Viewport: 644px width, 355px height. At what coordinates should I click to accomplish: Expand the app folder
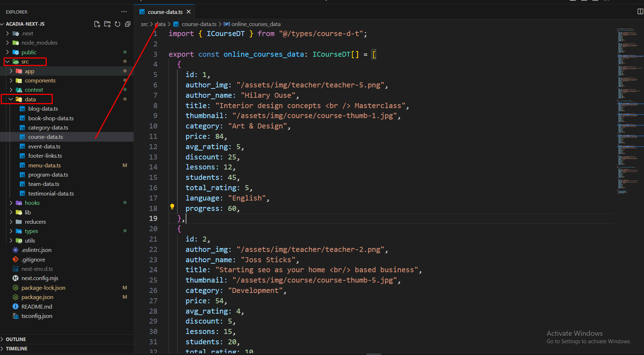pyautogui.click(x=11, y=71)
